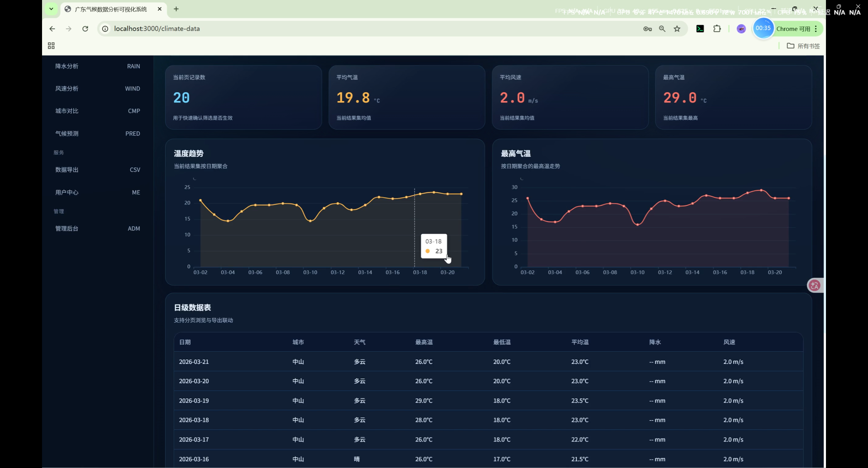Click the bookmark star icon
Screen dimensions: 868x468
point(677,29)
